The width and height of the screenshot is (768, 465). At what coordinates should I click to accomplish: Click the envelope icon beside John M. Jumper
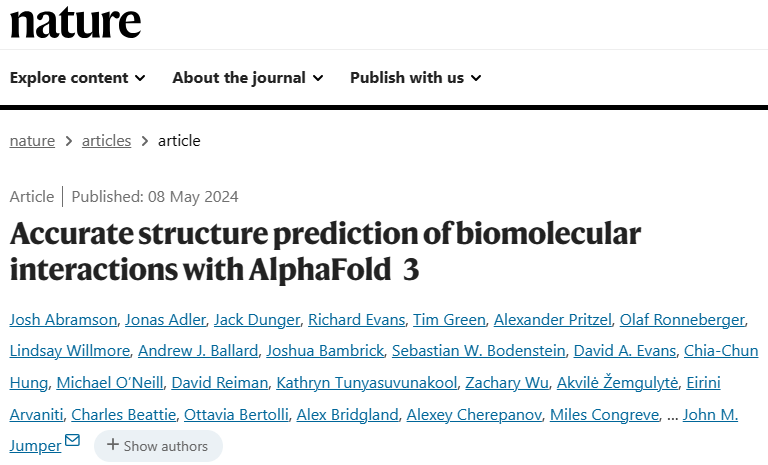pos(72,441)
